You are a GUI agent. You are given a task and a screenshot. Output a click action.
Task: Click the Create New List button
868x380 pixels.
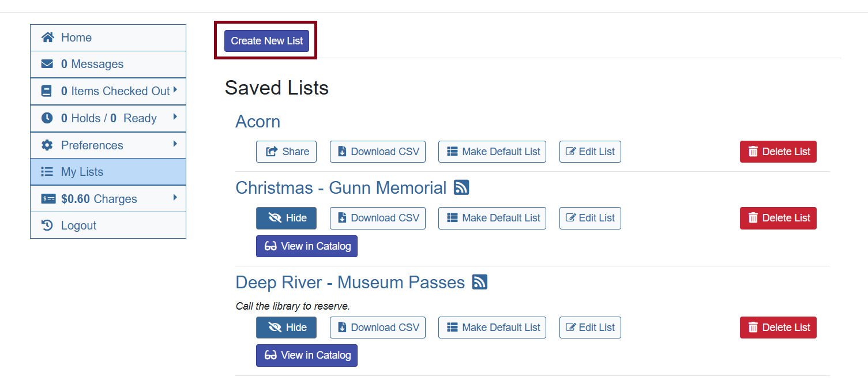[266, 40]
